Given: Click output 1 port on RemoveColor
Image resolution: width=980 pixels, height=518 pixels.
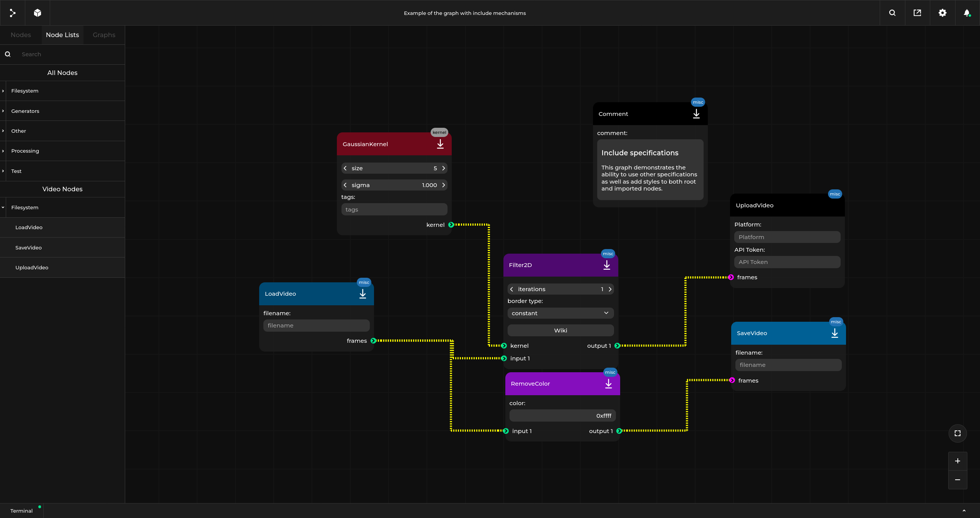Looking at the screenshot, I should (x=619, y=431).
